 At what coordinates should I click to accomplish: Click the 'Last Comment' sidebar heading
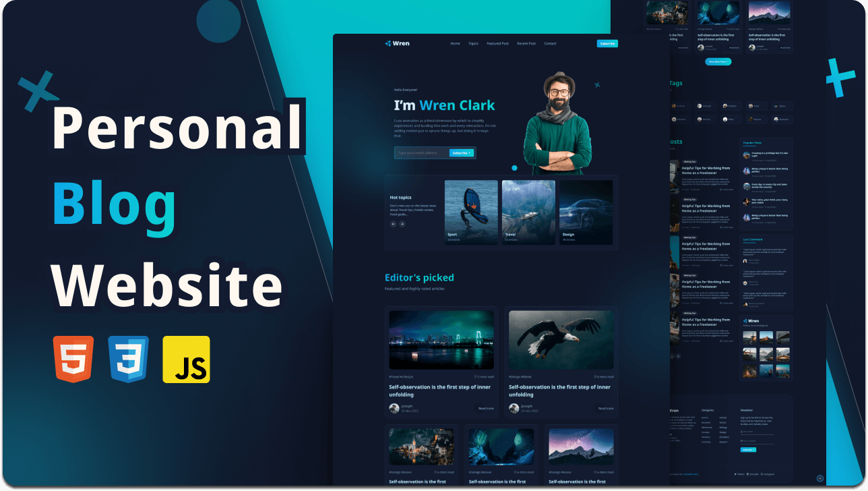click(x=753, y=239)
